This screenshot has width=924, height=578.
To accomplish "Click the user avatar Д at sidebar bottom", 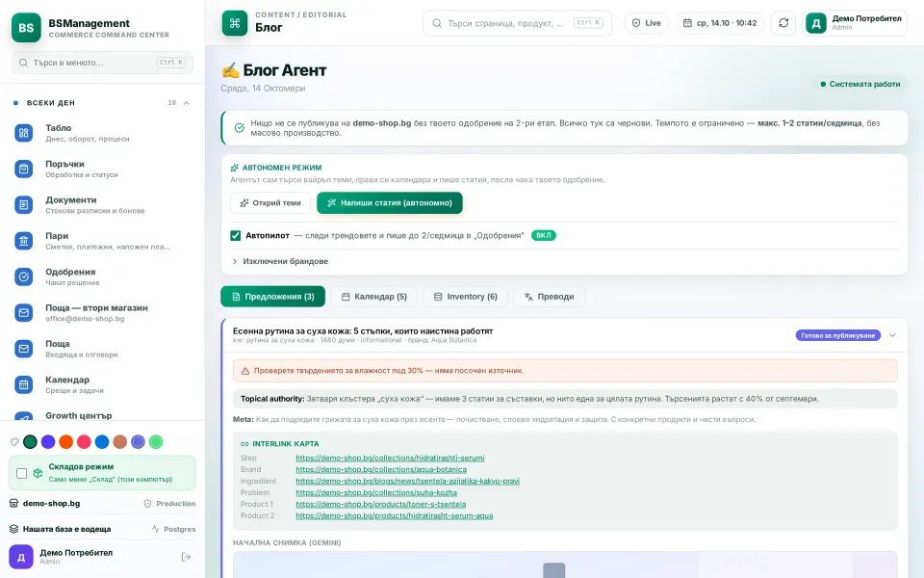I will coord(20,557).
